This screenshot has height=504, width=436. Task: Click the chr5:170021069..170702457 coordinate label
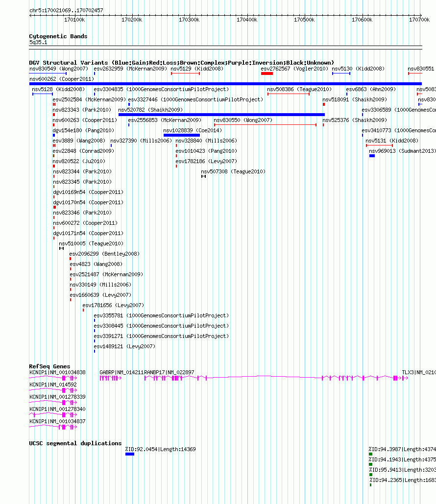tap(66, 10)
